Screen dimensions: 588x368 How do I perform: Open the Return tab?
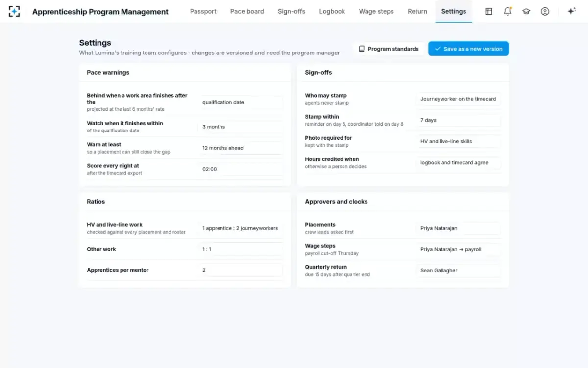coord(417,11)
